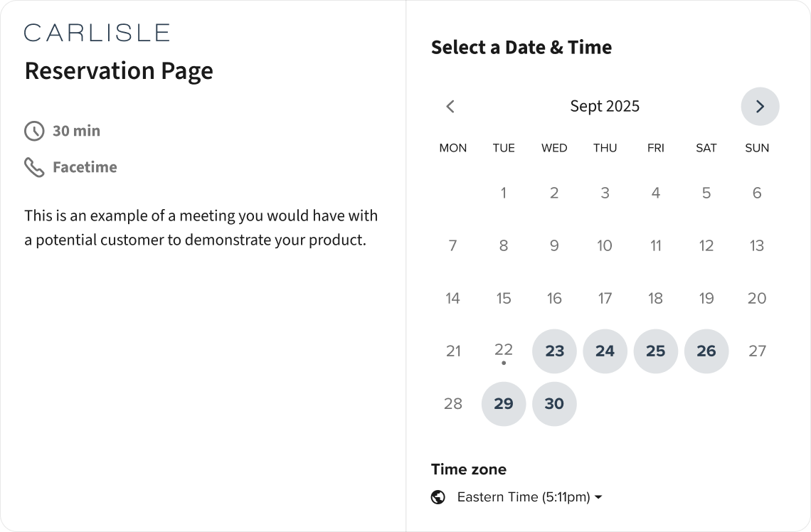Image resolution: width=811 pixels, height=532 pixels.
Task: Click unavailable date September 27
Action: [757, 351]
